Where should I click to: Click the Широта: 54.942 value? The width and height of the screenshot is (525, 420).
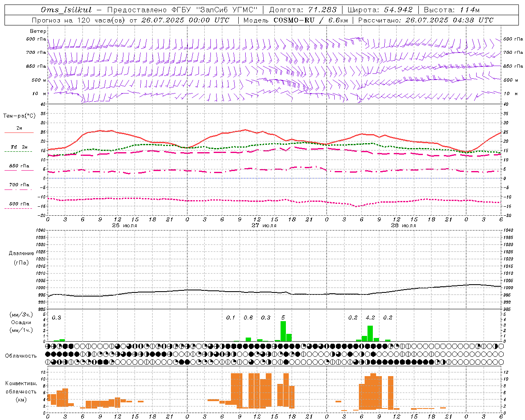[380, 10]
